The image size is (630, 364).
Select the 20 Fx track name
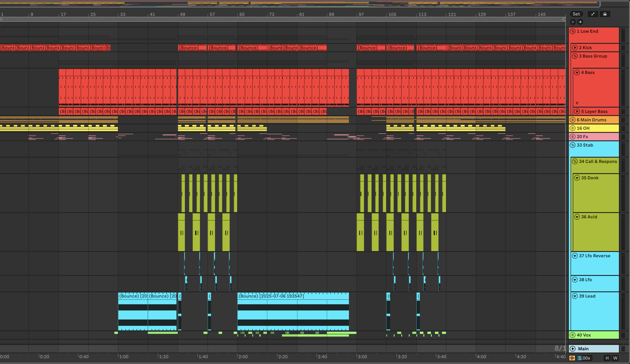click(x=582, y=137)
